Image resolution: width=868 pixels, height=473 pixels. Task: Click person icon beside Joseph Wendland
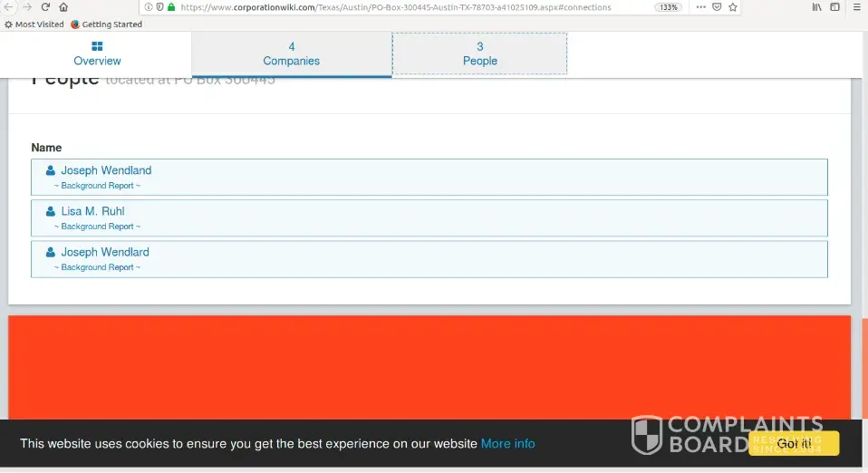point(51,170)
